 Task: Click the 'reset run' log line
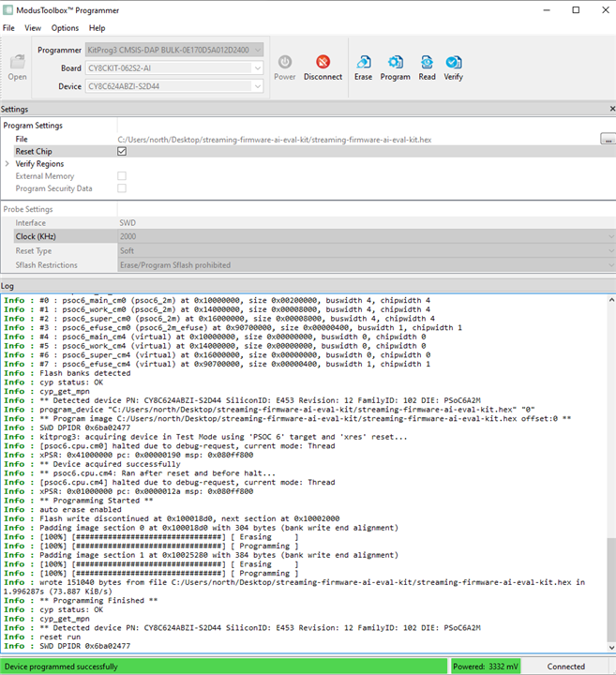pyautogui.click(x=60, y=637)
